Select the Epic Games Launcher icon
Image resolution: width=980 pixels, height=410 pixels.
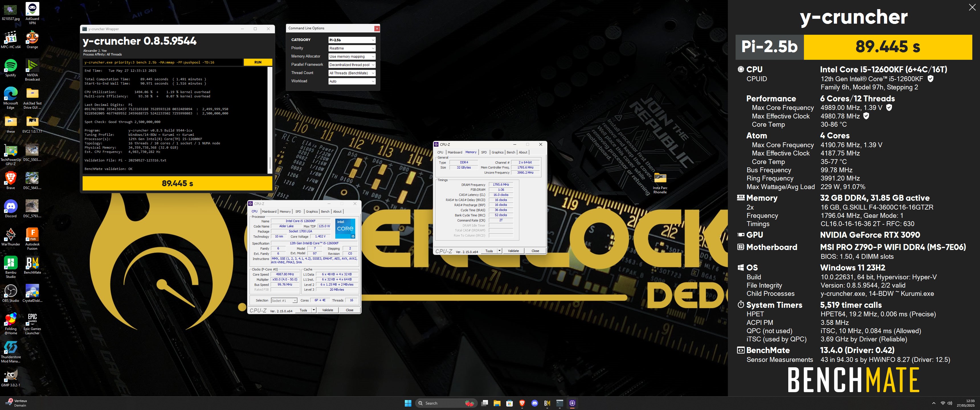pos(32,324)
